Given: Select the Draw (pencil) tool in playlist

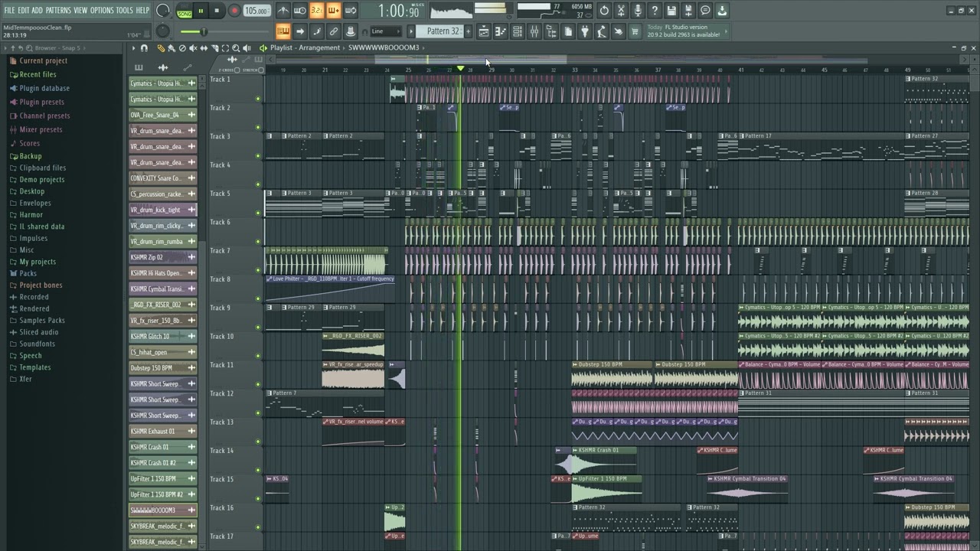Looking at the screenshot, I should (x=161, y=48).
